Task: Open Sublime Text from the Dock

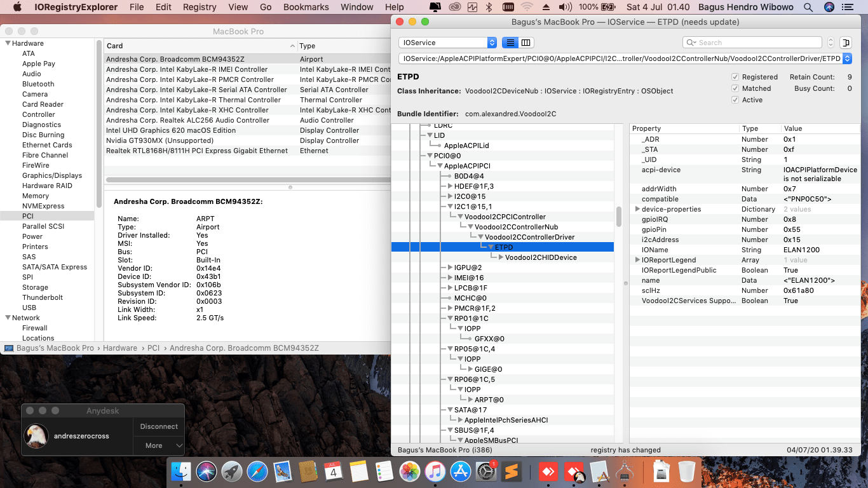Action: (512, 472)
